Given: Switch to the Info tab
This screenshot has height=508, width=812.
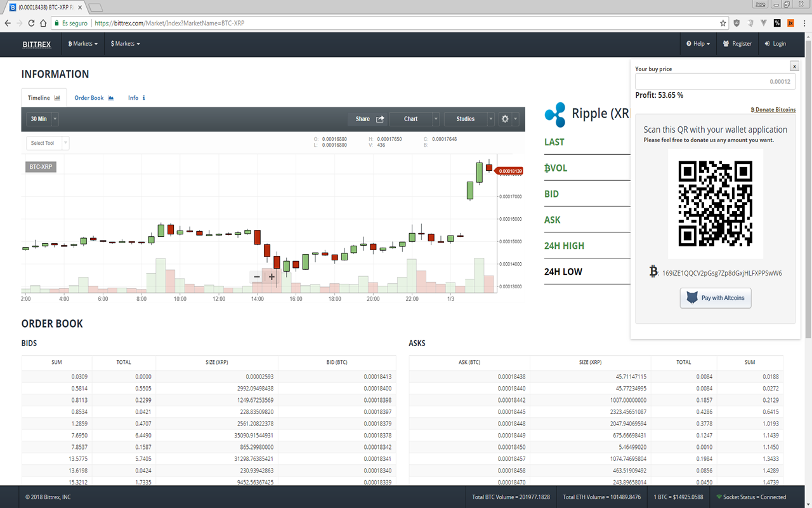Looking at the screenshot, I should 136,98.
